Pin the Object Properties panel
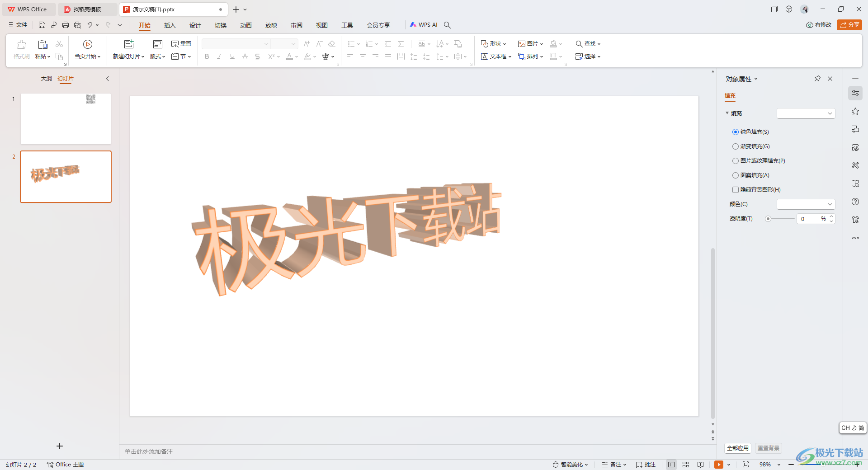Image resolution: width=868 pixels, height=470 pixels. [817, 79]
